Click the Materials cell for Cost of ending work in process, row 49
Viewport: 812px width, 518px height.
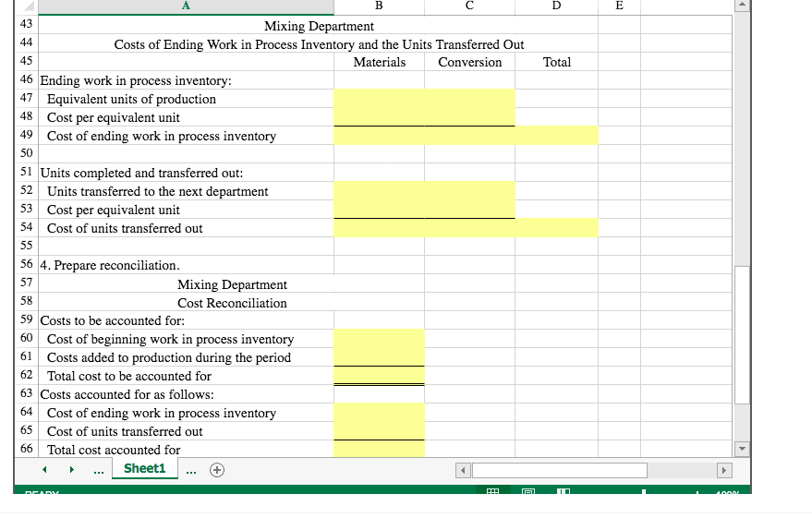(x=379, y=136)
